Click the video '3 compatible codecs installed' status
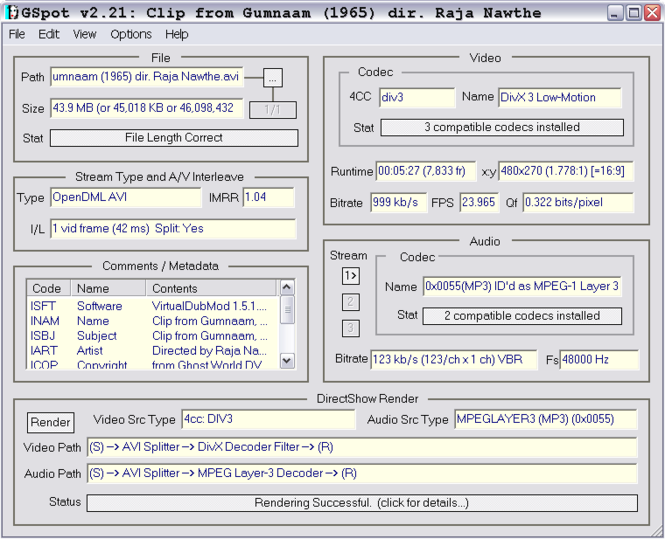The width and height of the screenshot is (665, 539). (501, 127)
